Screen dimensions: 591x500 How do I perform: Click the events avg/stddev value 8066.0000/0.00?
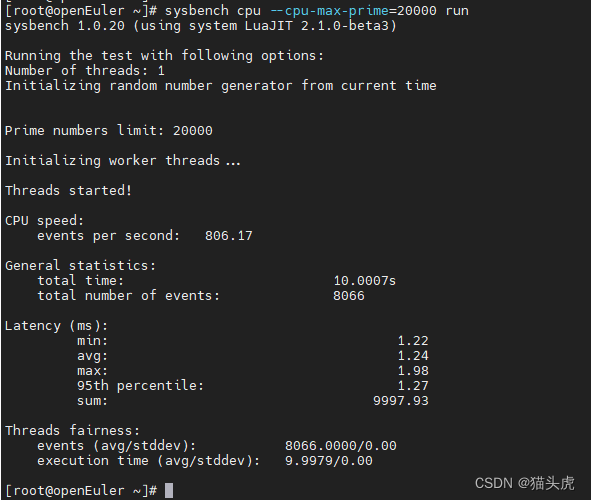341,446
